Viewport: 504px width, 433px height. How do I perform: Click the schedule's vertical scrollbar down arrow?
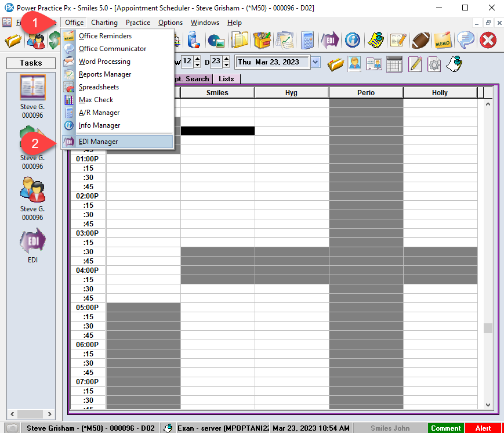pyautogui.click(x=488, y=405)
